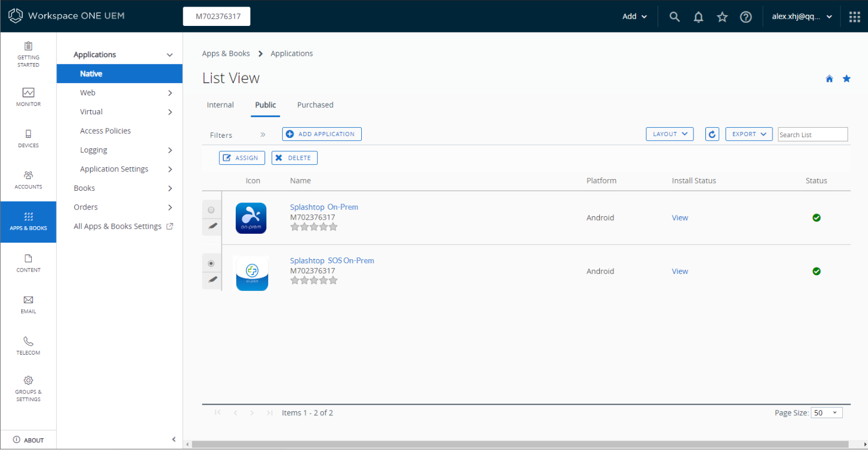Image resolution: width=868 pixels, height=450 pixels.
Task: Click the Search List input field
Action: (x=813, y=134)
